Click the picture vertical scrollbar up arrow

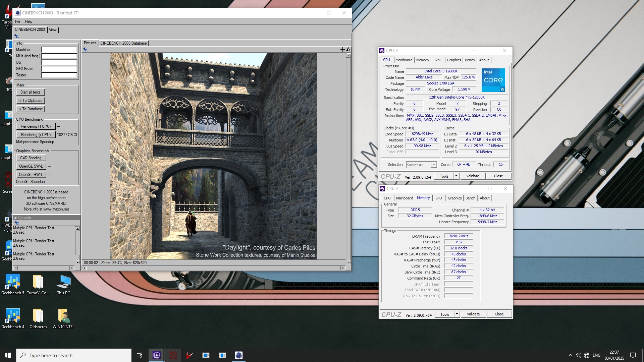[x=348, y=56]
